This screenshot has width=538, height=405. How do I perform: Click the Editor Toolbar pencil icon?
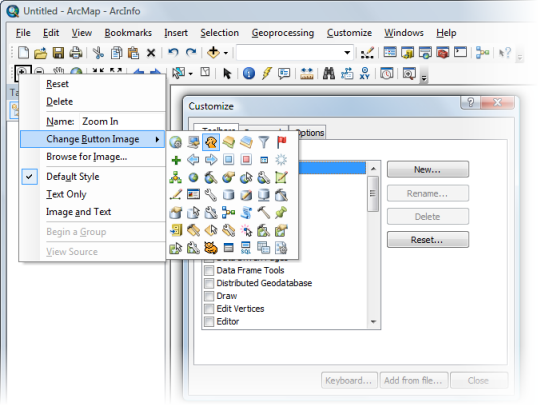tap(367, 53)
